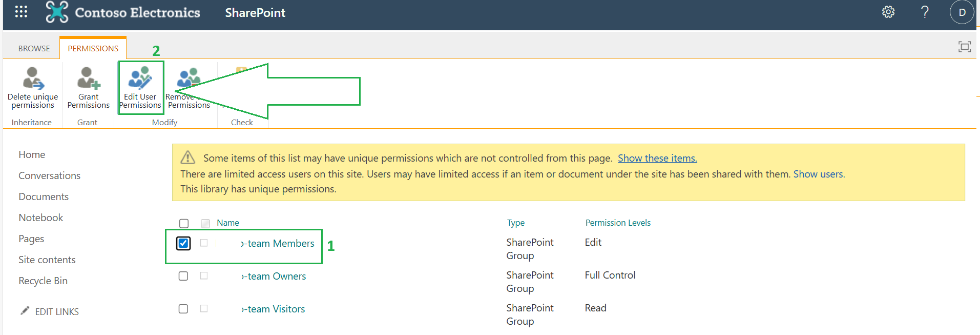Click Delete unique permissions
980x335 pixels.
tap(33, 88)
